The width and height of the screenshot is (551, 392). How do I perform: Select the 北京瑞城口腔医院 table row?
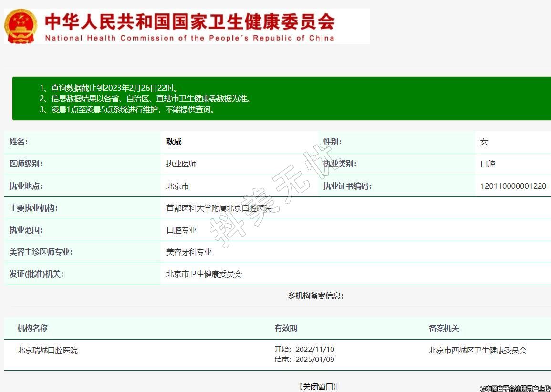tap(47, 350)
